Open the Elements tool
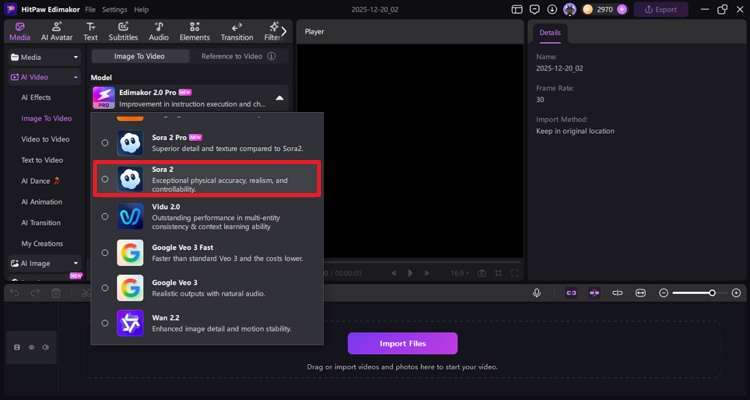This screenshot has height=400, width=750. (195, 32)
